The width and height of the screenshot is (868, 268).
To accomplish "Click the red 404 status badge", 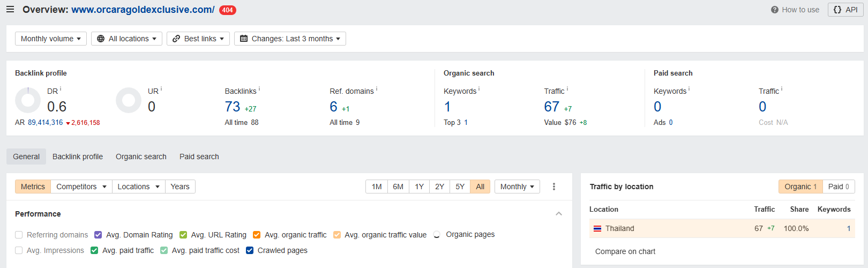I will 228,10.
